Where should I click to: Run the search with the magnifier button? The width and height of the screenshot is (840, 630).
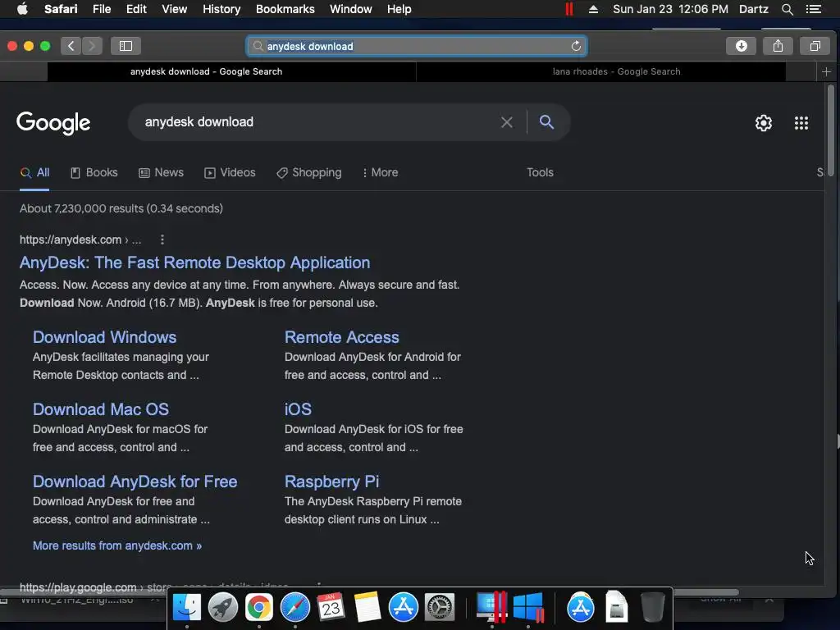[546, 121]
